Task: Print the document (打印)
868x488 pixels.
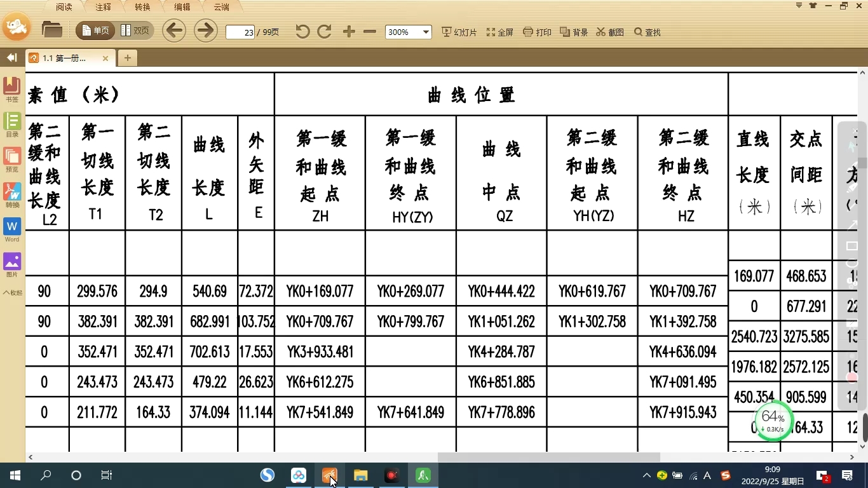Action: point(537,32)
